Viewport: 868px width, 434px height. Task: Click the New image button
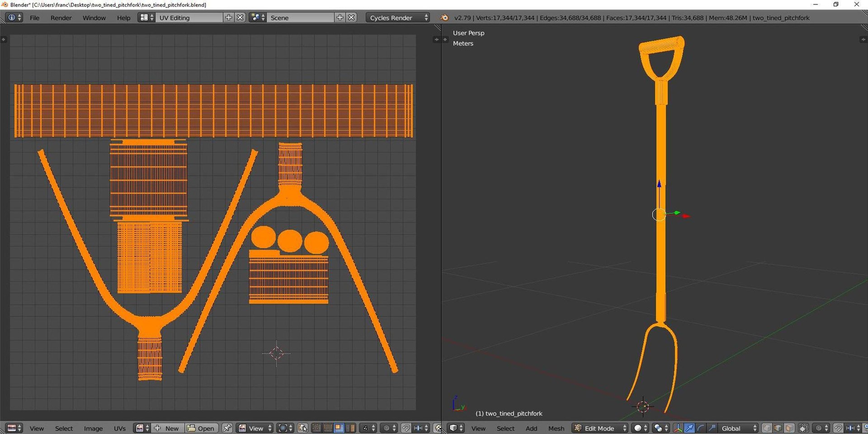pos(167,428)
